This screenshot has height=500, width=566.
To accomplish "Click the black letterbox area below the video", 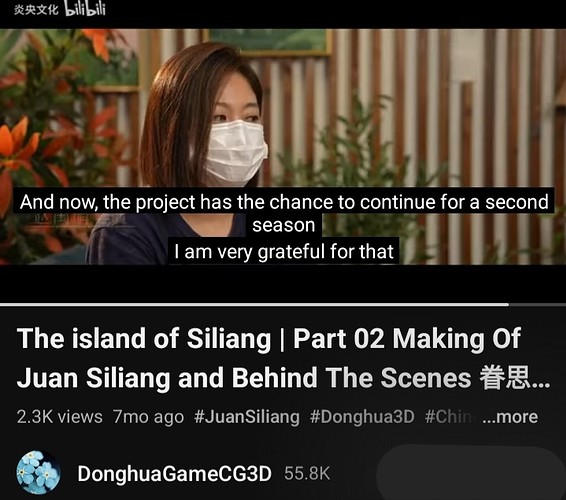I will 283,284.
